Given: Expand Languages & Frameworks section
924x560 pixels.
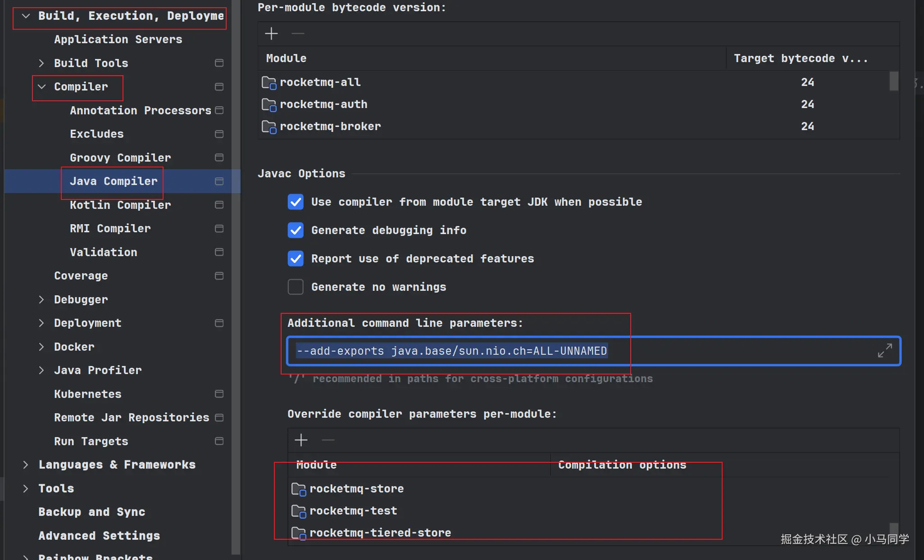Looking at the screenshot, I should point(26,465).
